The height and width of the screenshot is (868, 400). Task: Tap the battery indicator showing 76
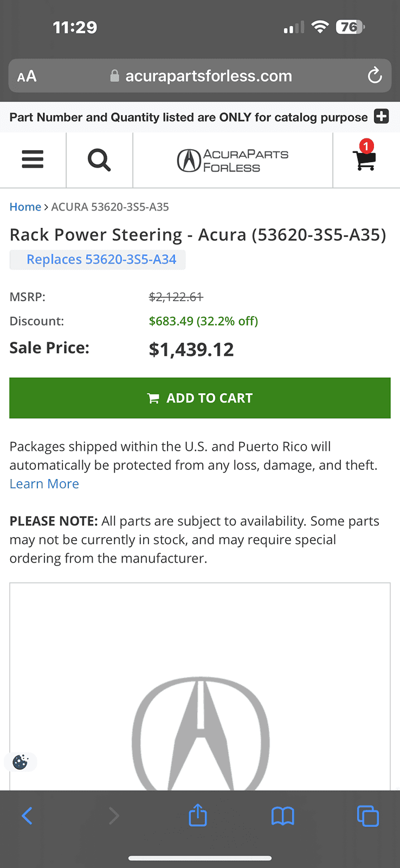[350, 27]
